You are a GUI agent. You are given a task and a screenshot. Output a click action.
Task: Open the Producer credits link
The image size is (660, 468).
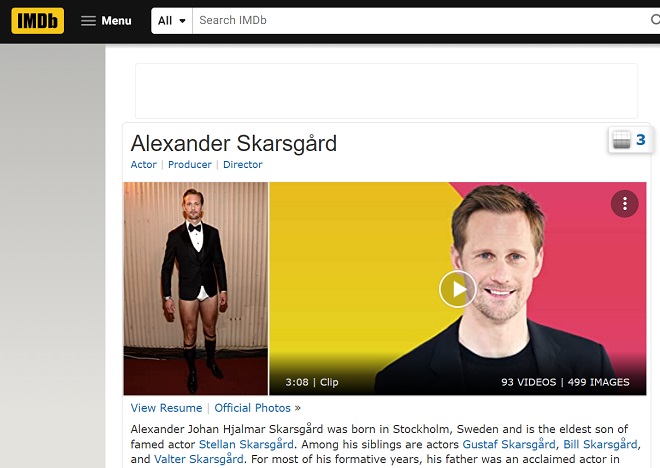190,165
